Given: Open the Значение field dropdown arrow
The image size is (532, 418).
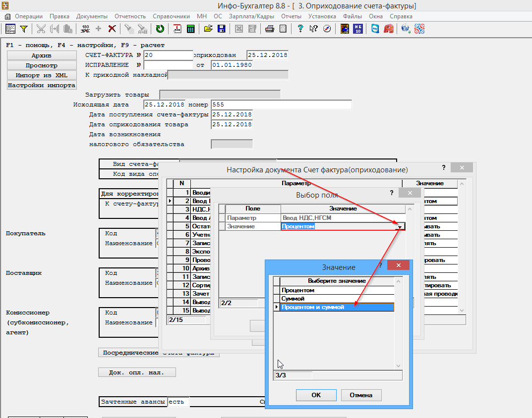Looking at the screenshot, I should (400, 227).
